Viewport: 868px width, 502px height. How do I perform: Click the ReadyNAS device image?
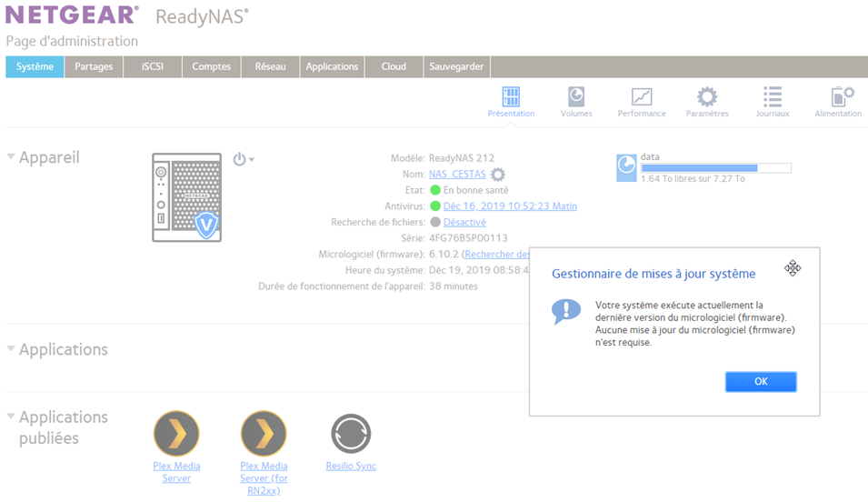(x=186, y=197)
